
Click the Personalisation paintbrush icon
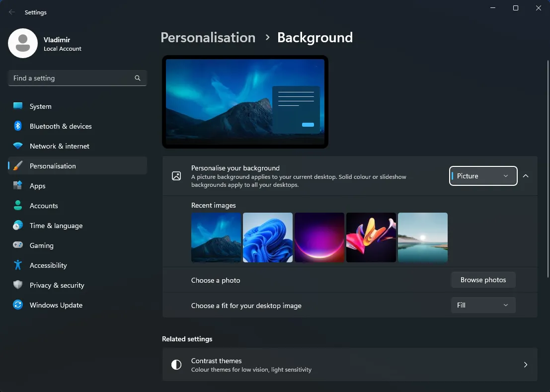(x=18, y=166)
